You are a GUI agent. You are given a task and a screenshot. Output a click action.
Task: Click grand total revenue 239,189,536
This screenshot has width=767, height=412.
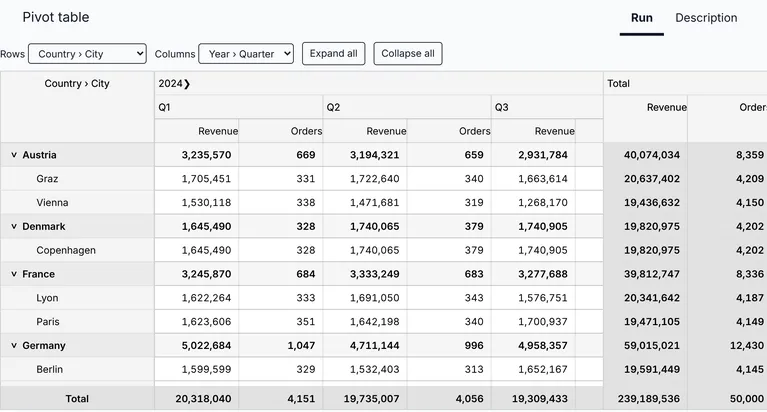[645, 398]
